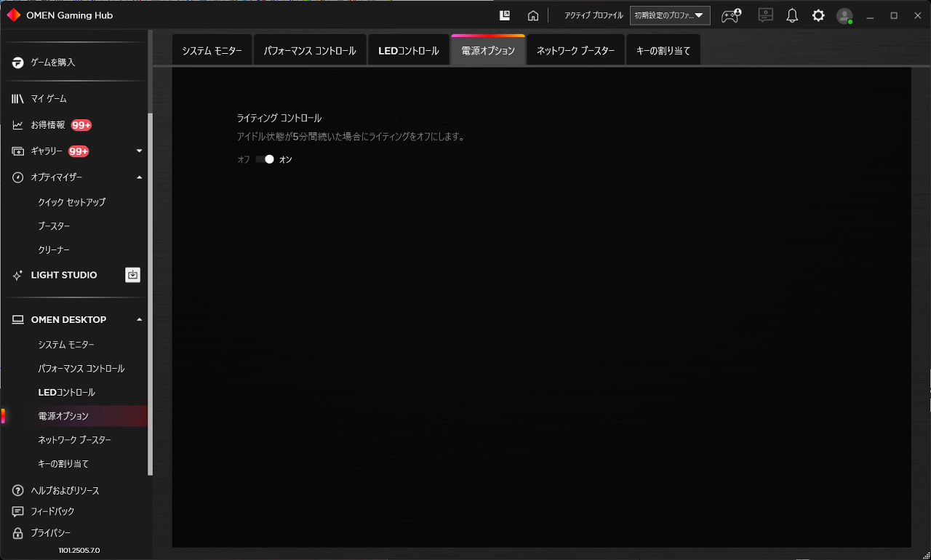Open the bookmark library icon in the top bar
931x560 pixels.
[505, 15]
